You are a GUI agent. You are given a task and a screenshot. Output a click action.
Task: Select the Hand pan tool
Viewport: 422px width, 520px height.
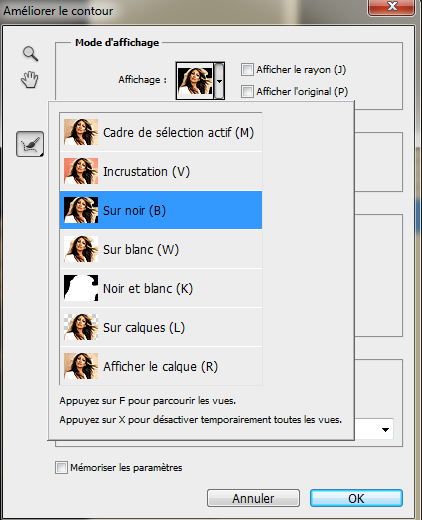click(x=30, y=79)
